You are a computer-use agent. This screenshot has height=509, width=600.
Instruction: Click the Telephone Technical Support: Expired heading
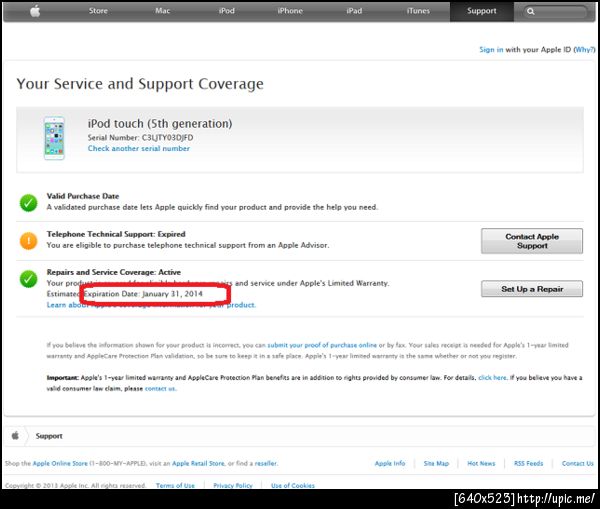pos(116,234)
